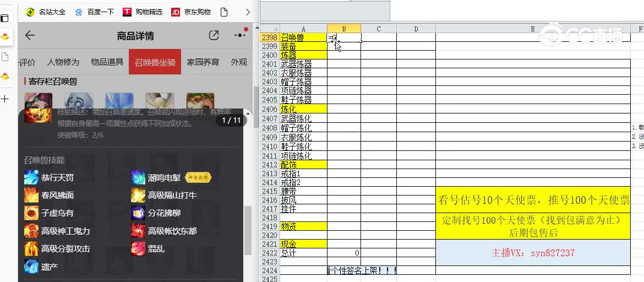Click the 主播VX: syn827237 cell

(x=533, y=253)
